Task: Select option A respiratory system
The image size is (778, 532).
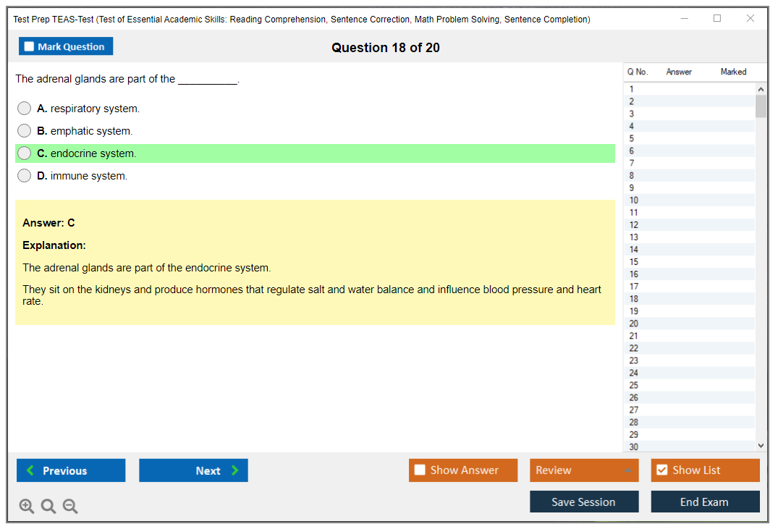Action: point(25,109)
